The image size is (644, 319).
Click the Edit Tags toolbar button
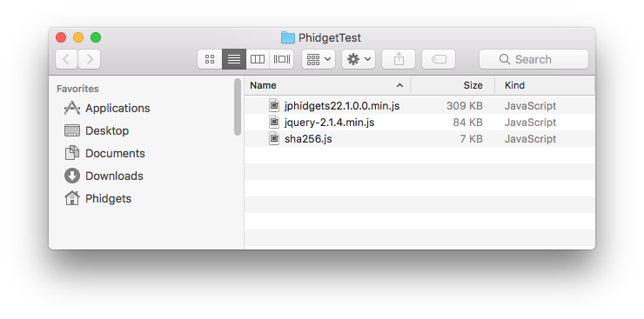439,59
